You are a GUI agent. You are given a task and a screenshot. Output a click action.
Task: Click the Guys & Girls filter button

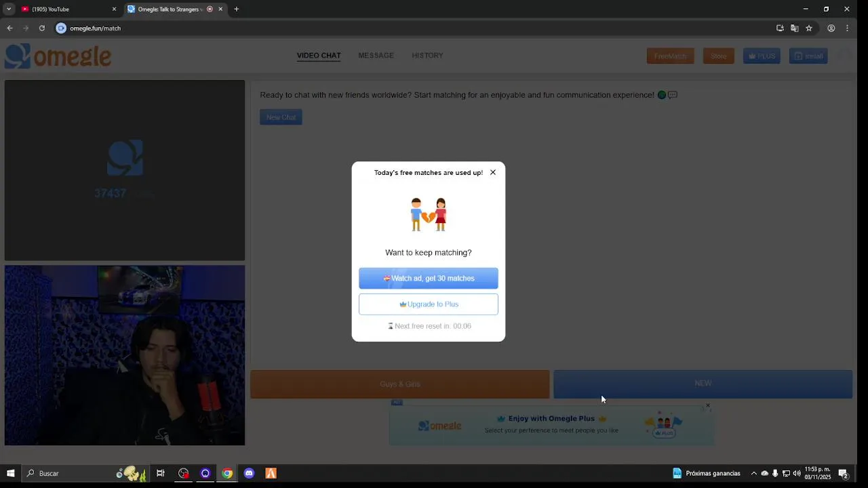point(400,384)
